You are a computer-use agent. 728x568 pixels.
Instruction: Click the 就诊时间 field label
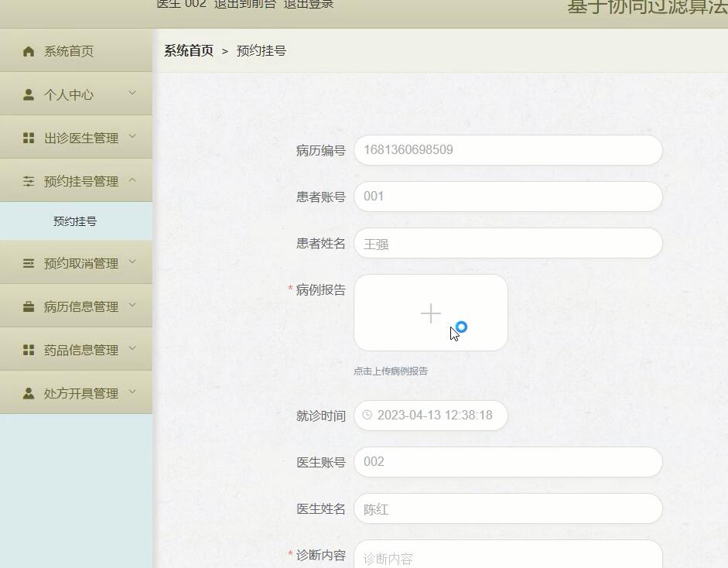321,416
